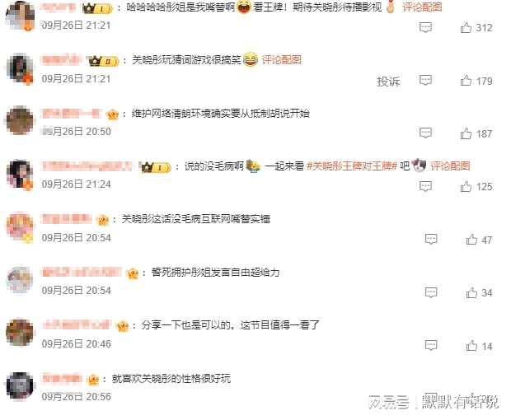
Task: Reply to the 09月26日 21:21 comment with 312 likes
Action: 425,27
